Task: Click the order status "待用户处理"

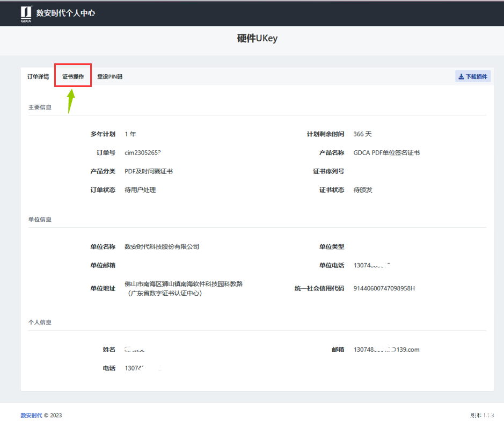Action: point(140,190)
